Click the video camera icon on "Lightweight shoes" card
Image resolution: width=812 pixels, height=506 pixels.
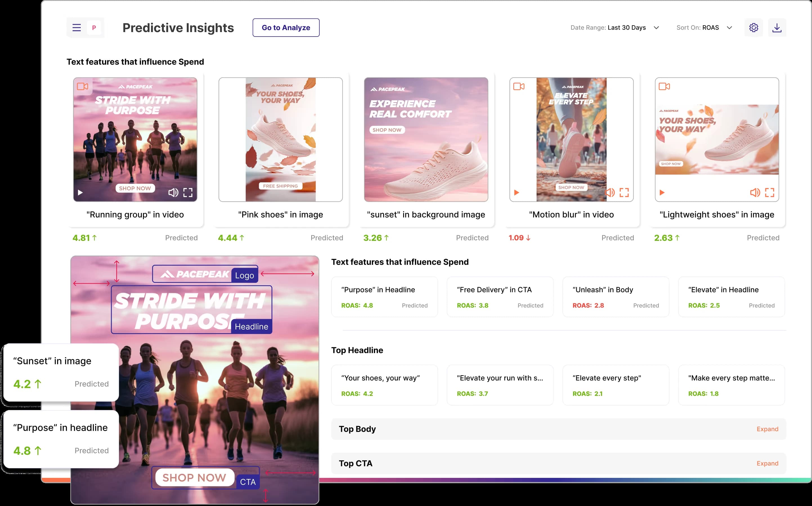coord(664,86)
